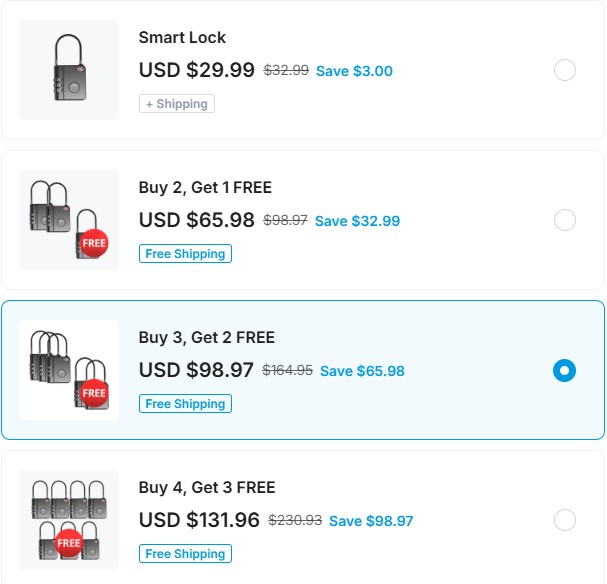Click the red FREE badge on the seven-lock image

coord(69,543)
